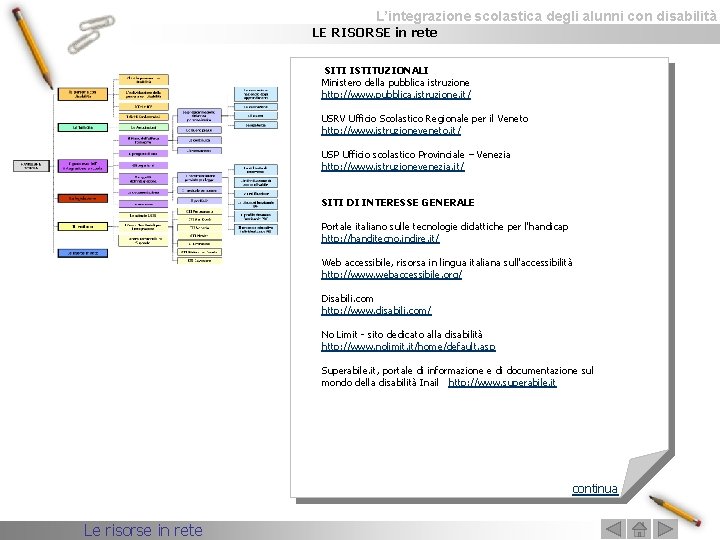Screen dimensions: 720x540
Task: Open the pubblica.istruzione.it ministry link
Action: coord(396,95)
